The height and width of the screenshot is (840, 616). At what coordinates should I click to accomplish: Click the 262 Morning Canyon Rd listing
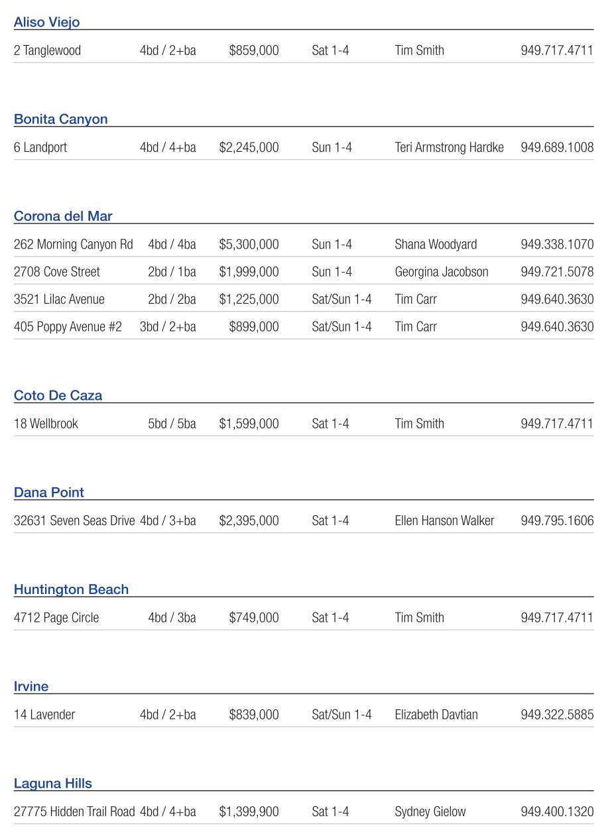tap(73, 245)
